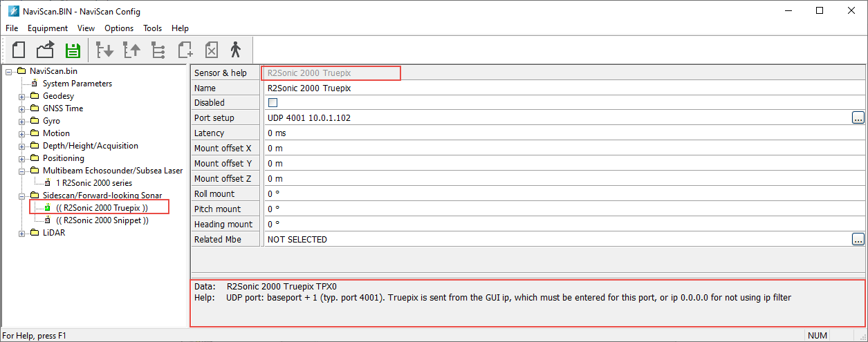This screenshot has height=342, width=868.
Task: Expand the Positioning tree node
Action: (x=21, y=158)
